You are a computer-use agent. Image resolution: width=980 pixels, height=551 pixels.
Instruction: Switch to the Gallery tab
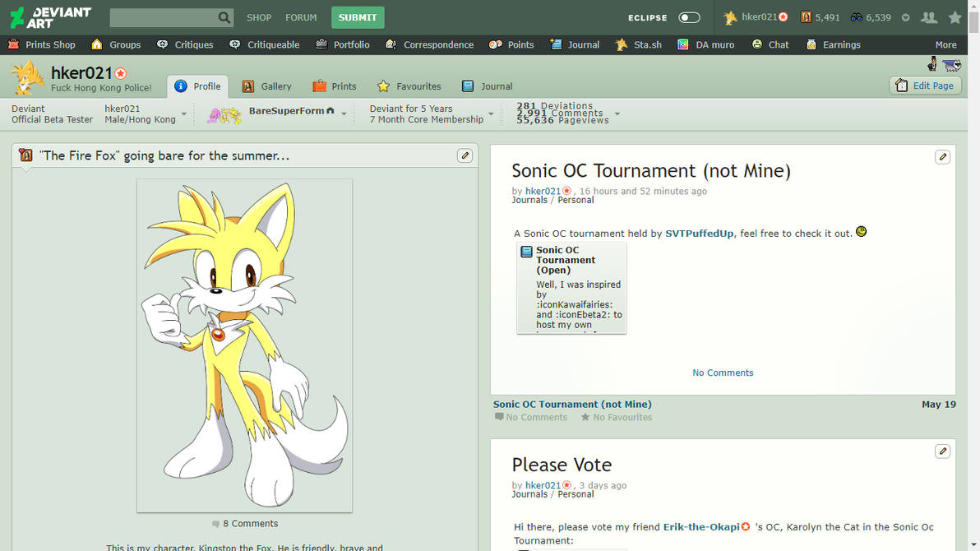pyautogui.click(x=267, y=86)
